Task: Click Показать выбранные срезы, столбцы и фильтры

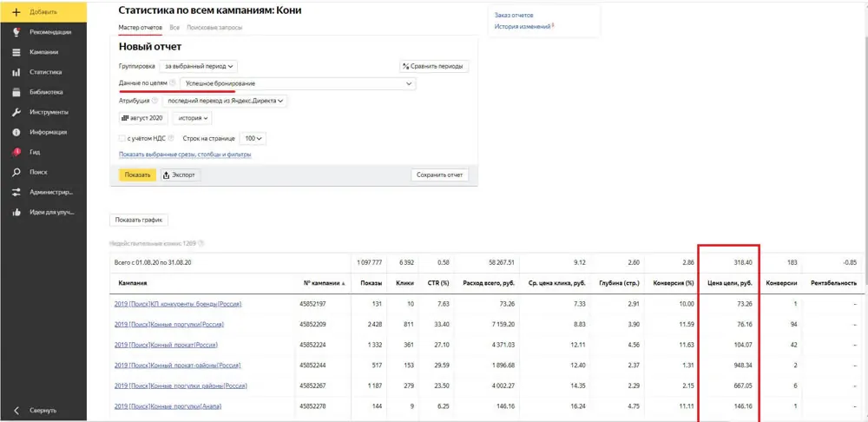Action: click(185, 155)
